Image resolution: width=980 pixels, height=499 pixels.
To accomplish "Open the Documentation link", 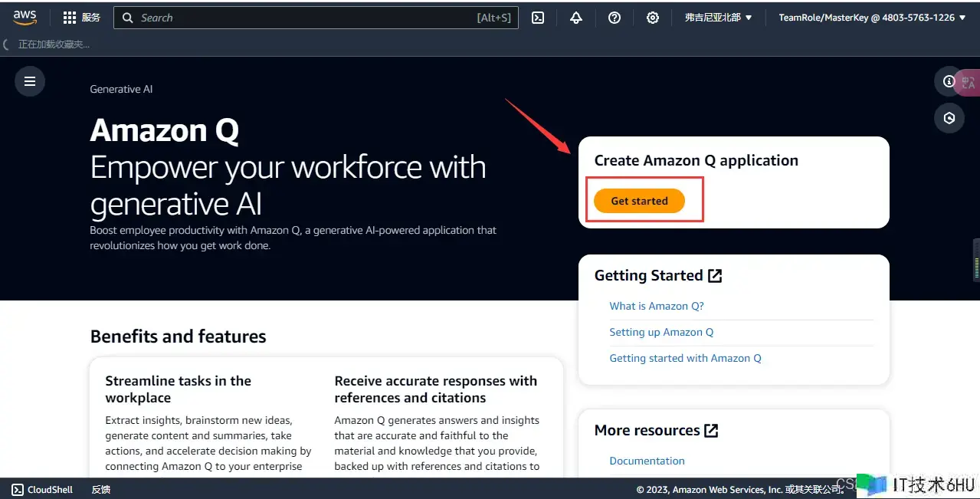I will (x=647, y=461).
